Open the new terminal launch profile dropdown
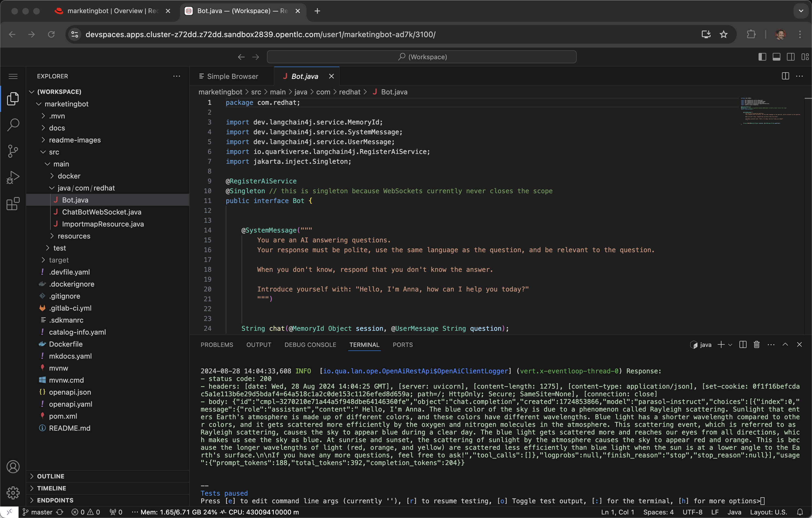 click(x=730, y=344)
